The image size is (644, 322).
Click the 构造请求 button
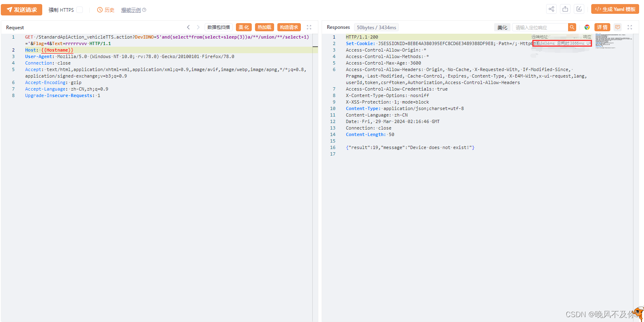tap(289, 27)
